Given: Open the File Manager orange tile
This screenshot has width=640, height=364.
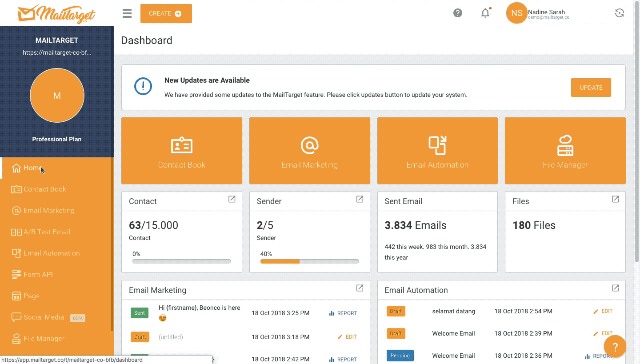Looking at the screenshot, I should point(565,151).
